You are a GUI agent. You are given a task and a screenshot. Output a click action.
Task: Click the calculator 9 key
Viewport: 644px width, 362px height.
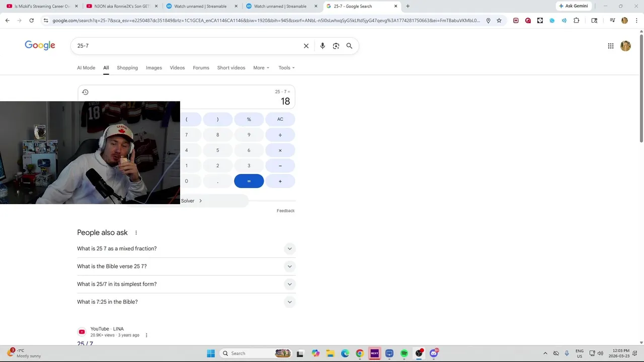pyautogui.click(x=249, y=135)
